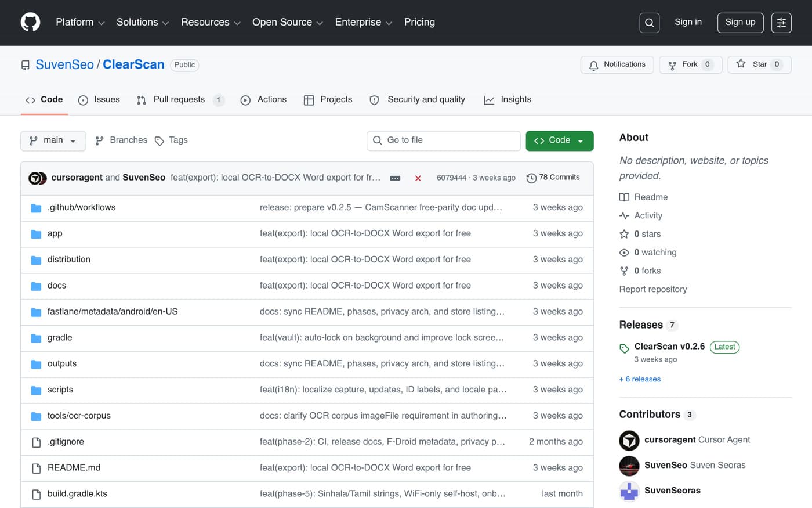The height and width of the screenshot is (508, 812).
Task: Click the scripts folder icon
Action: click(36, 390)
